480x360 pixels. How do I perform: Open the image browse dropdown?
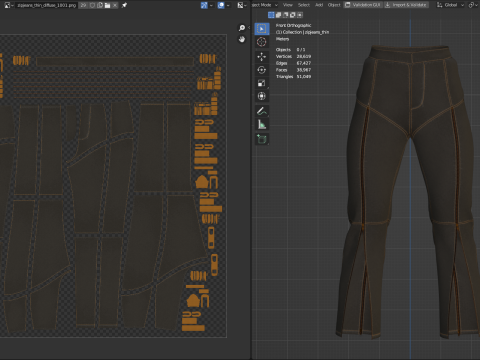8,5
